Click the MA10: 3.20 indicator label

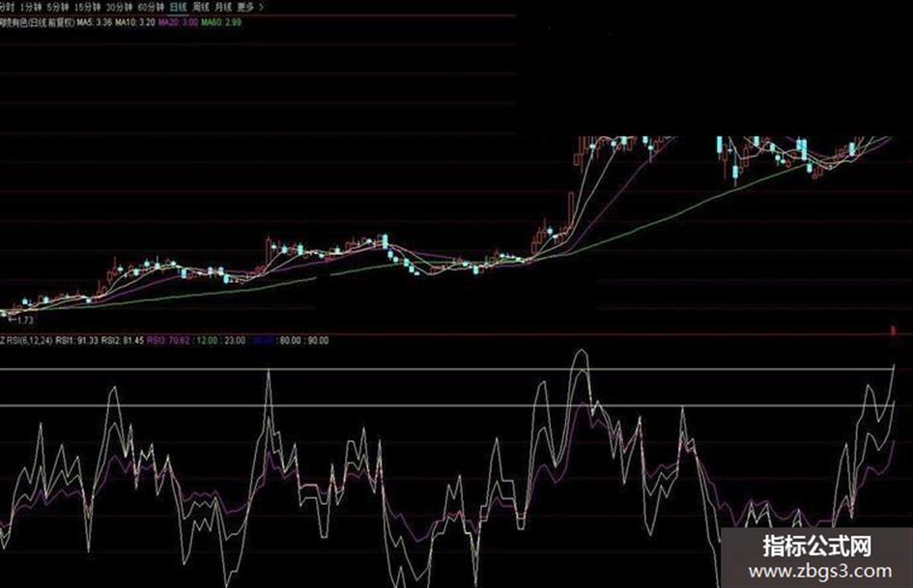pos(135,22)
